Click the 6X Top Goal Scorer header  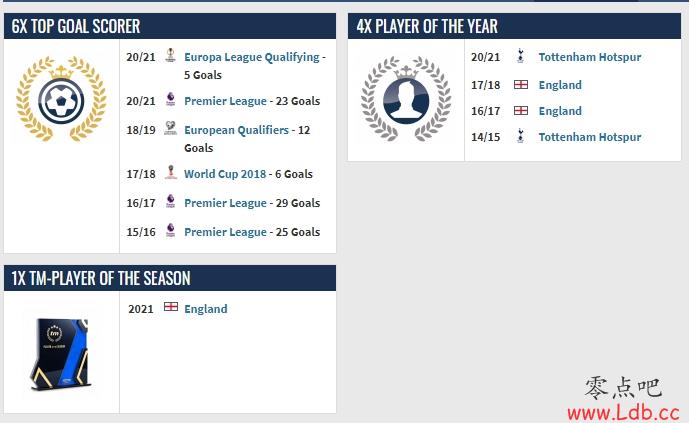[x=170, y=26]
